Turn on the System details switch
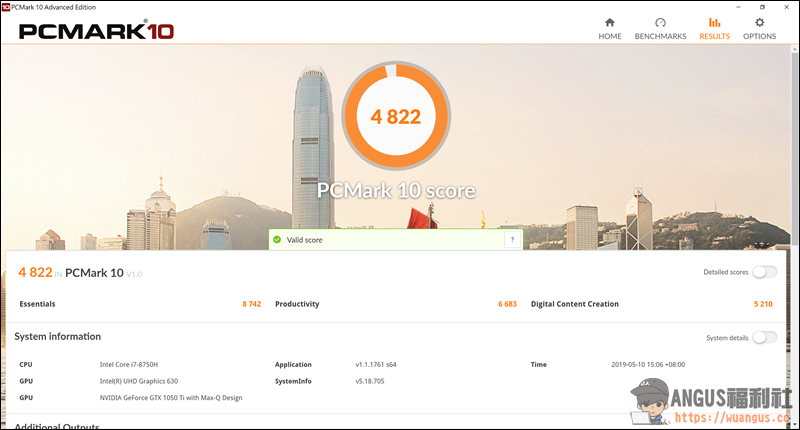The width and height of the screenshot is (800, 430). point(764,338)
